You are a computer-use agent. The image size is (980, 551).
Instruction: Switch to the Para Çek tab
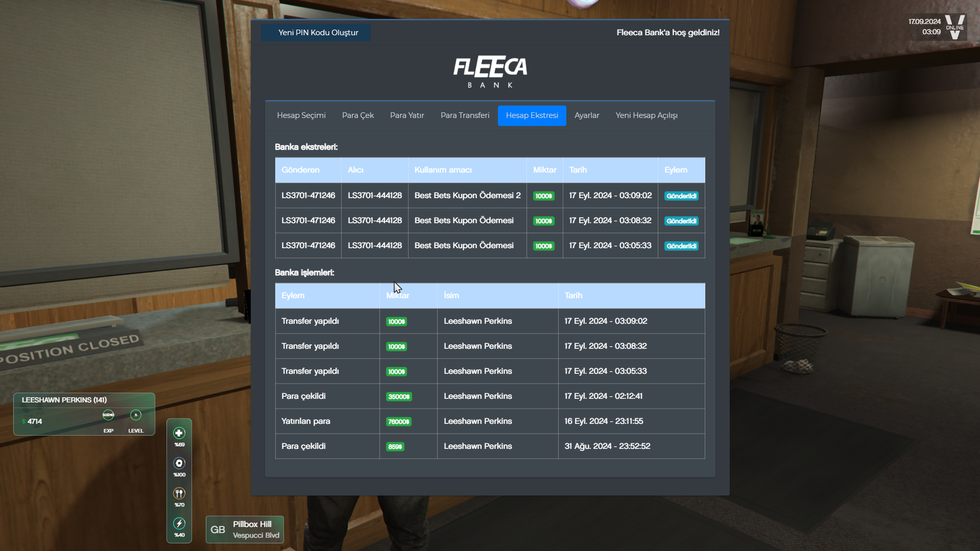pyautogui.click(x=357, y=115)
